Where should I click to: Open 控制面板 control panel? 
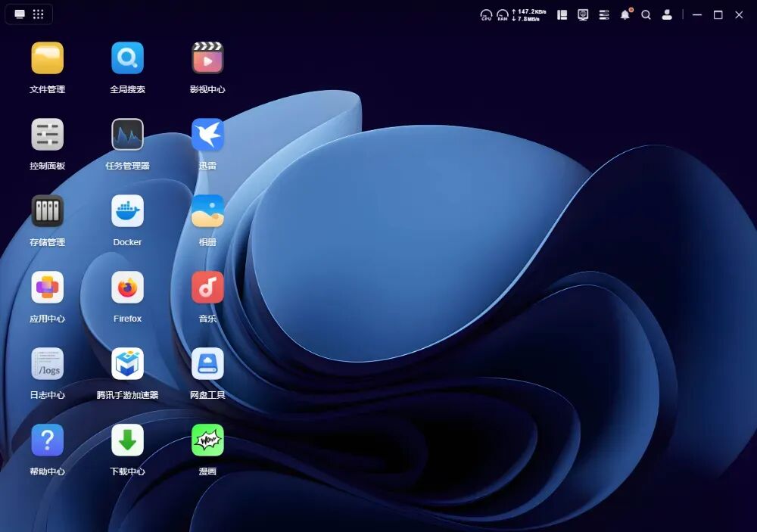47,135
